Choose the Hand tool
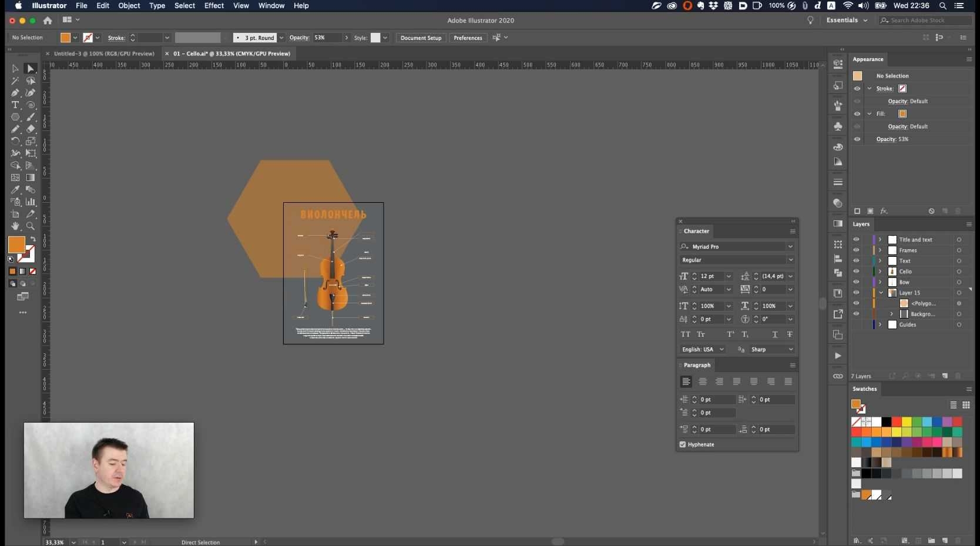 [15, 226]
